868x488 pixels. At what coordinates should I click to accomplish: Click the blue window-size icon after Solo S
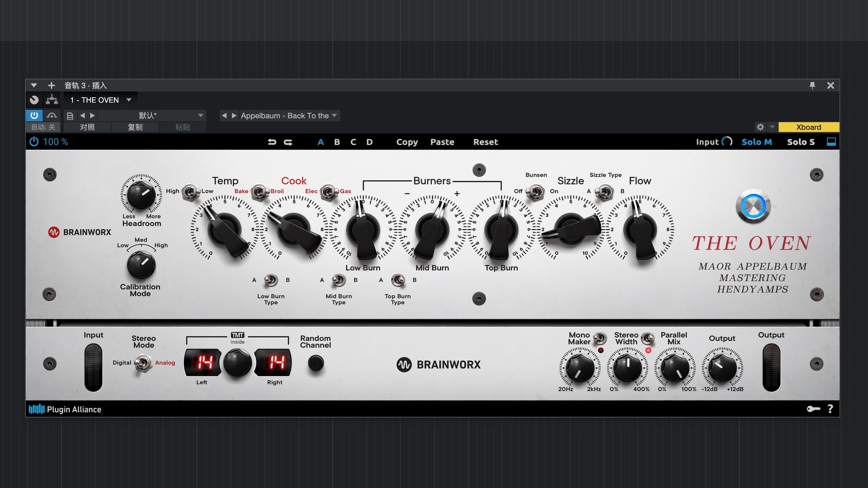pyautogui.click(x=831, y=142)
